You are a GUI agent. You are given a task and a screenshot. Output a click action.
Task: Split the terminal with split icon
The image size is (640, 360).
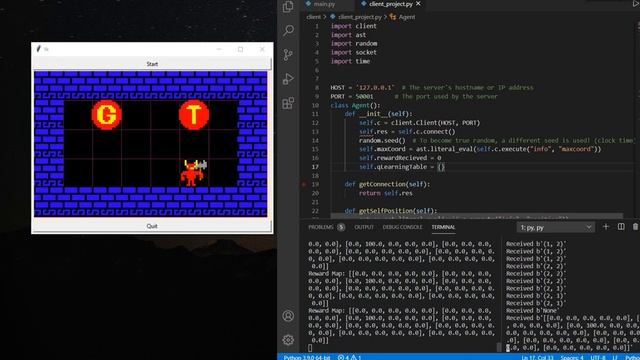pyautogui.click(x=621, y=227)
